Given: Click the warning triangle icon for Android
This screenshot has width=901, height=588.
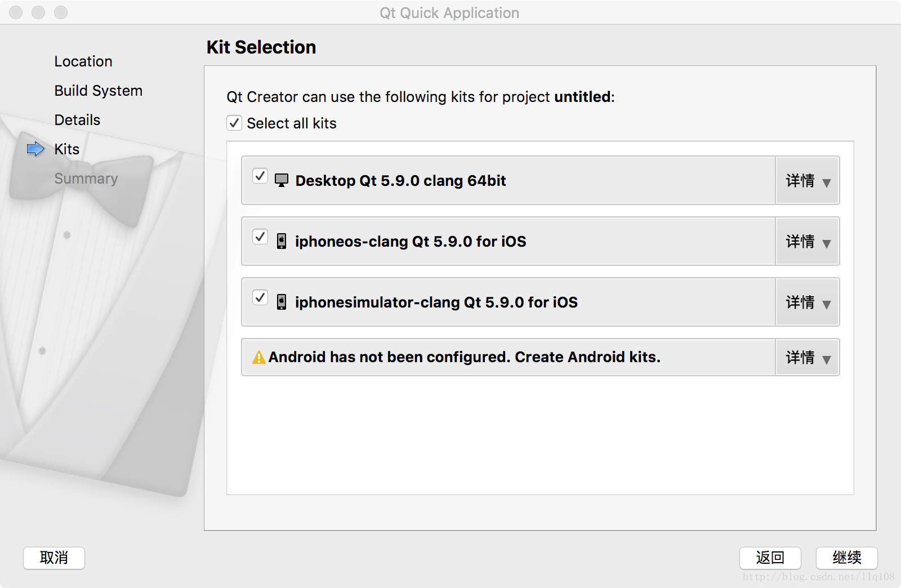Looking at the screenshot, I should (259, 357).
